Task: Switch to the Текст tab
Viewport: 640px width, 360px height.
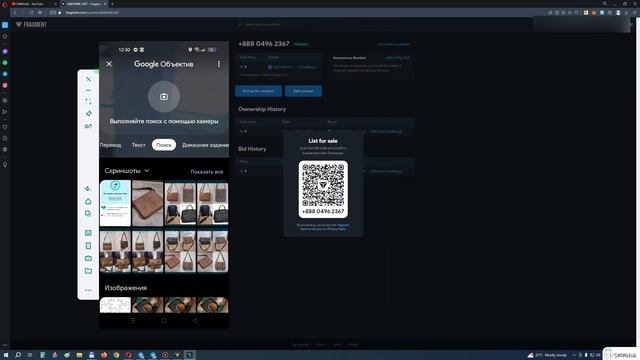Action: pyautogui.click(x=138, y=145)
